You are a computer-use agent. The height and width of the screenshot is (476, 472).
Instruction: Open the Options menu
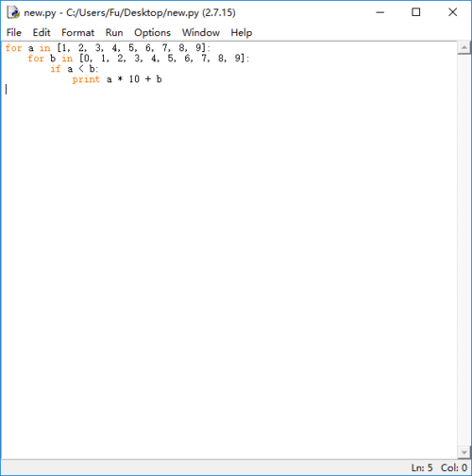[152, 32]
